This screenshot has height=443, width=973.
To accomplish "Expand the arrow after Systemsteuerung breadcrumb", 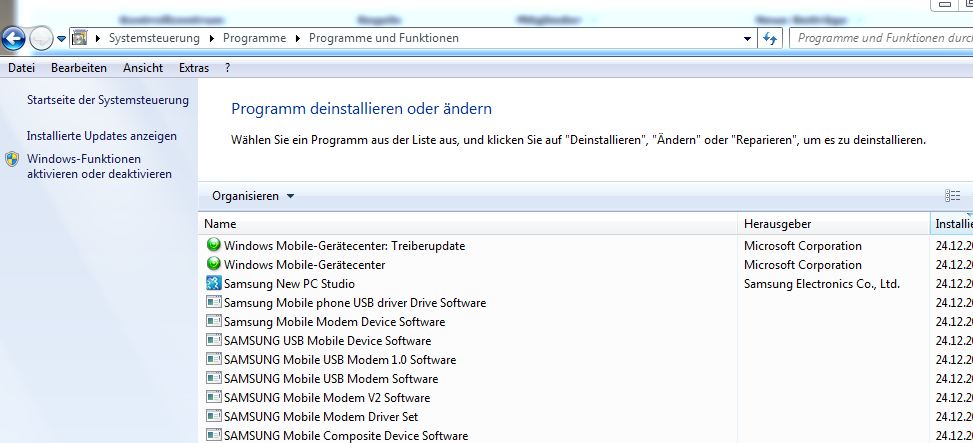I will pos(211,38).
